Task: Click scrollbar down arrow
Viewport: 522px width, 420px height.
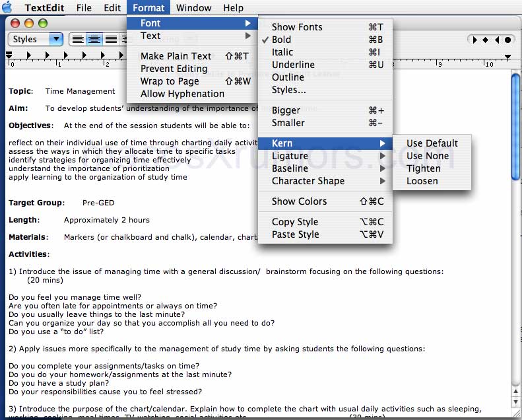Action: [515, 402]
